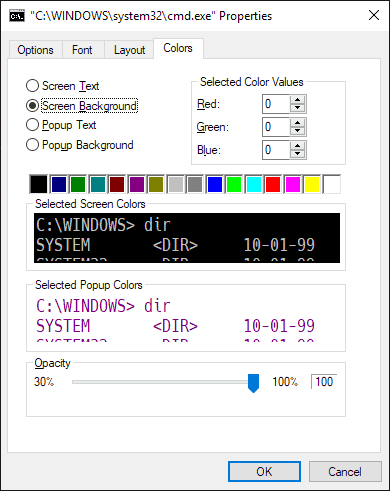Pick the bright blue color swatch
This screenshot has width=390, height=491.
click(215, 184)
